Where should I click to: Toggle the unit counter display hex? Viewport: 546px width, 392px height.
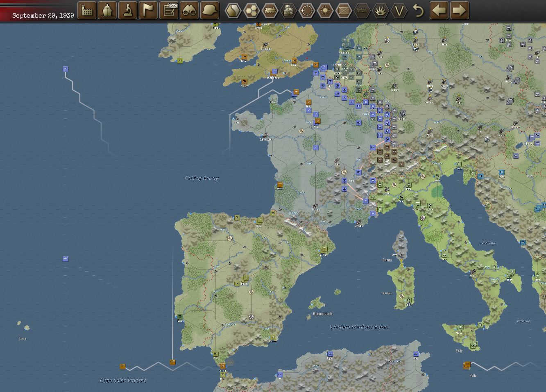pyautogui.click(x=344, y=11)
